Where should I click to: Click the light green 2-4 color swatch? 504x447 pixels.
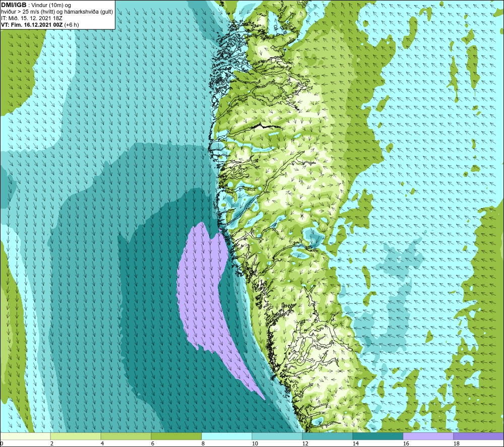(x=76, y=436)
